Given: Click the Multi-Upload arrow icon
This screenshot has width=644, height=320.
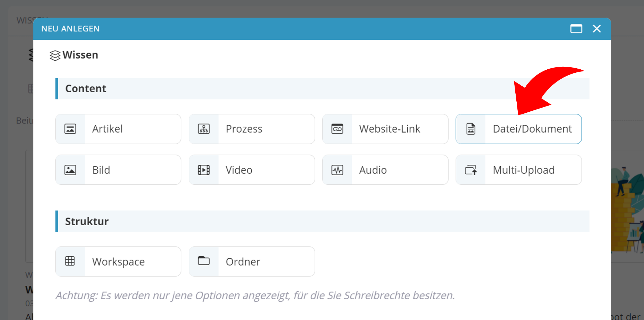Looking at the screenshot, I should [471, 170].
